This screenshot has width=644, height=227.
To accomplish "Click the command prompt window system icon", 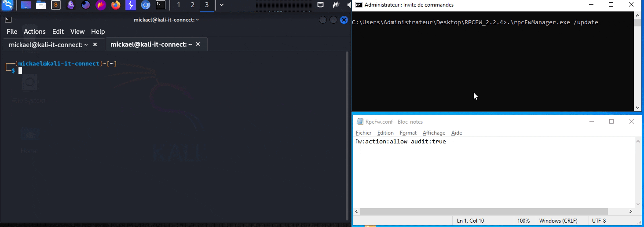I will [x=359, y=5].
